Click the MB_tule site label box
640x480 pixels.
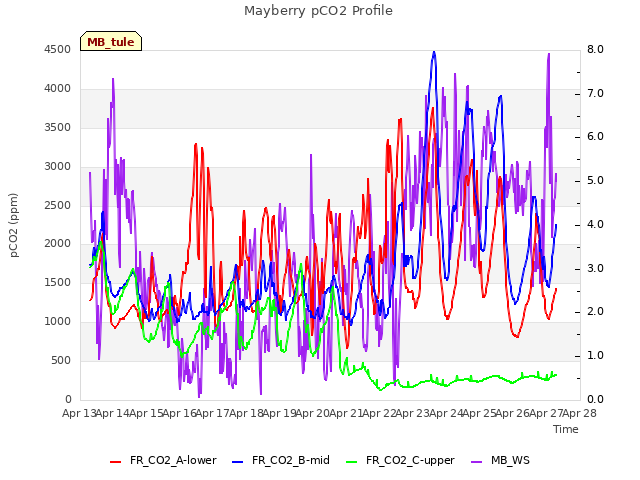click(111, 41)
